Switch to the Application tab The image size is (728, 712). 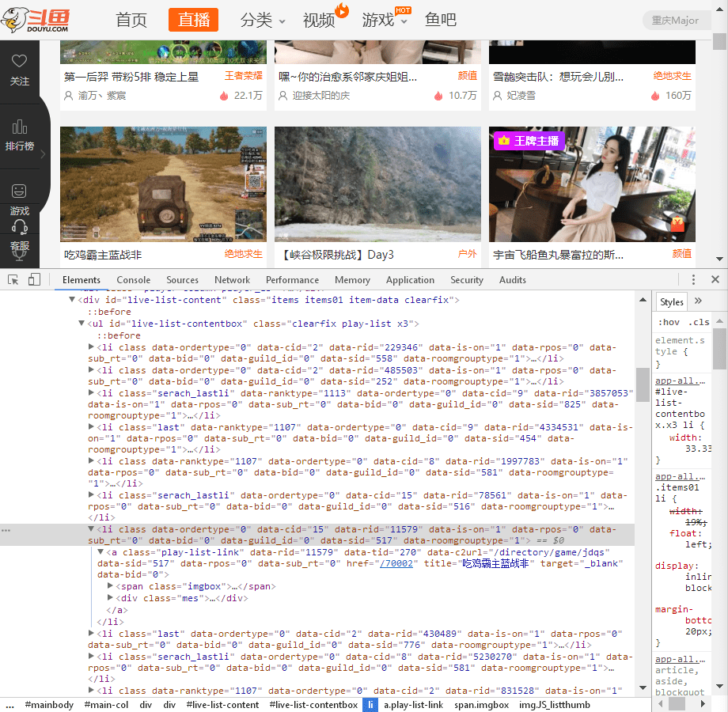tap(410, 280)
